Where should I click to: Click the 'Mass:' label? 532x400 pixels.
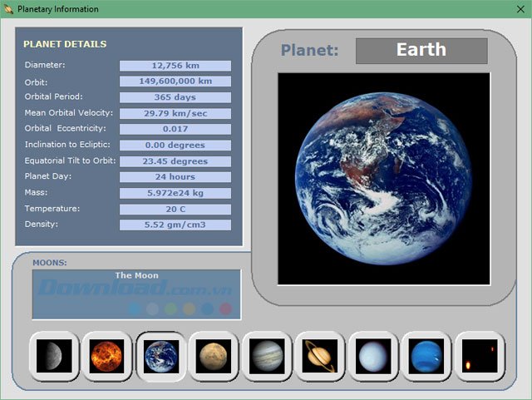click(36, 193)
